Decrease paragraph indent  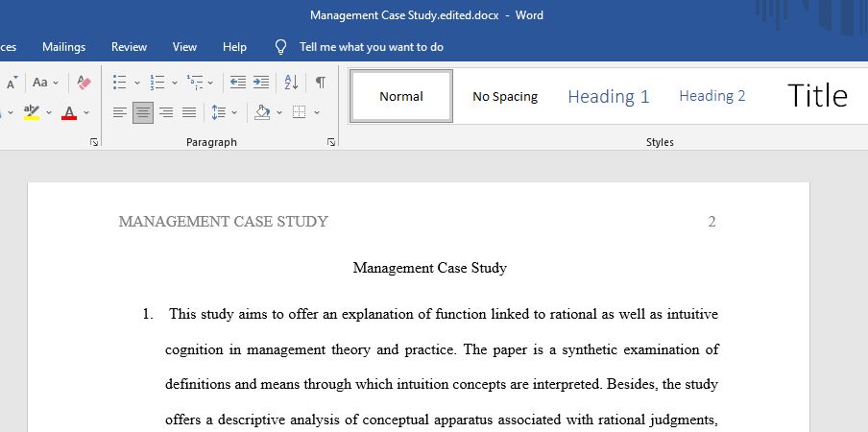(x=238, y=83)
